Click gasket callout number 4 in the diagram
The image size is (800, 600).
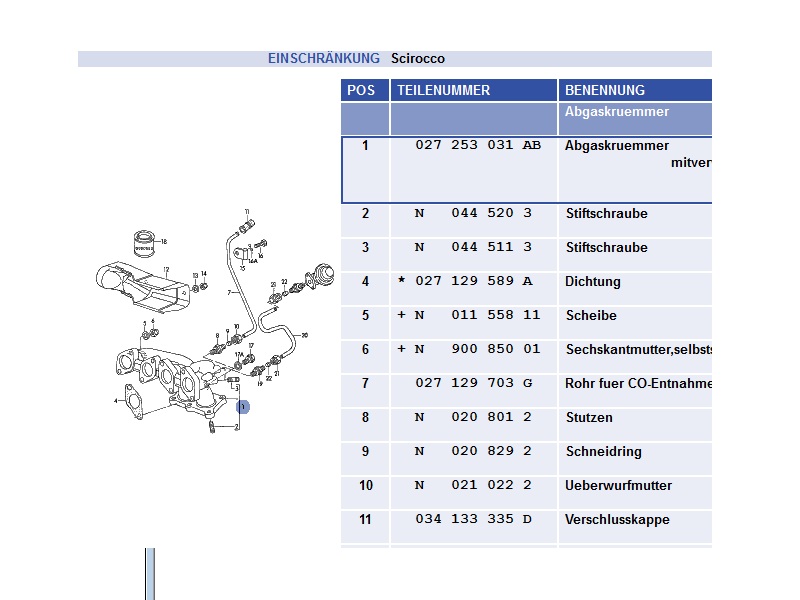[116, 401]
